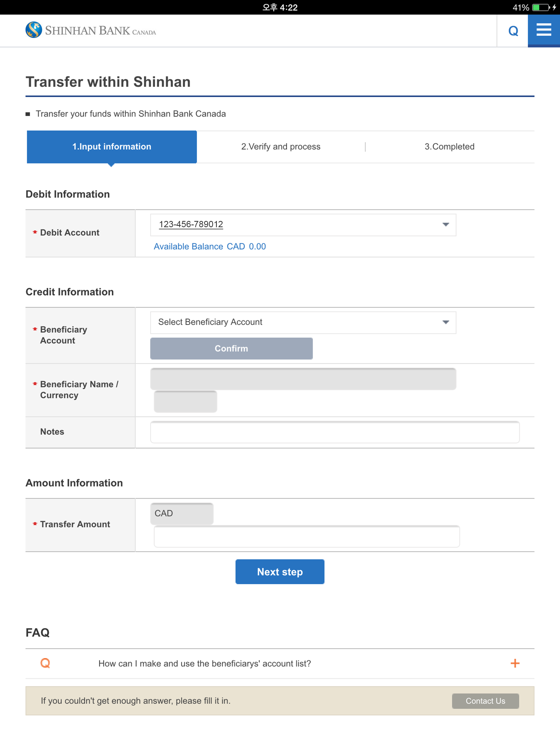Open the Select Beneficiary Account dropdown
This screenshot has width=560, height=747.
445,322
